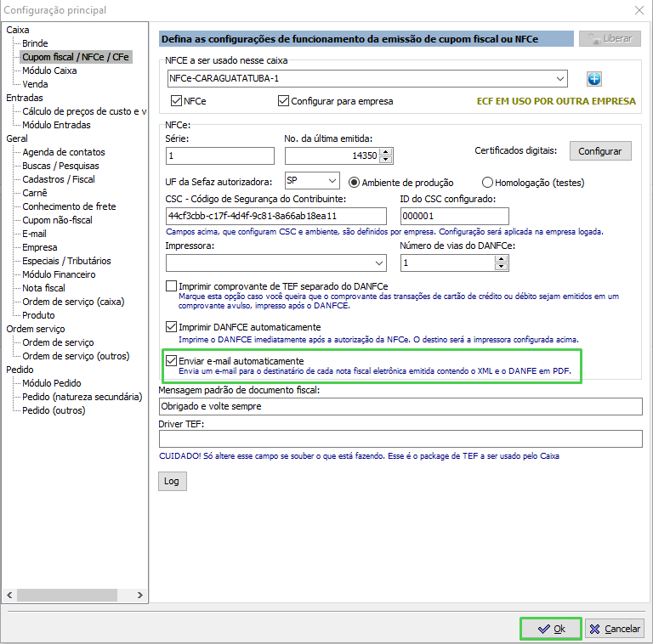Image resolution: width=653 pixels, height=644 pixels.
Task: Open the NFCe-CARAGUATATUBA-1 dropdown
Action: pos(560,79)
